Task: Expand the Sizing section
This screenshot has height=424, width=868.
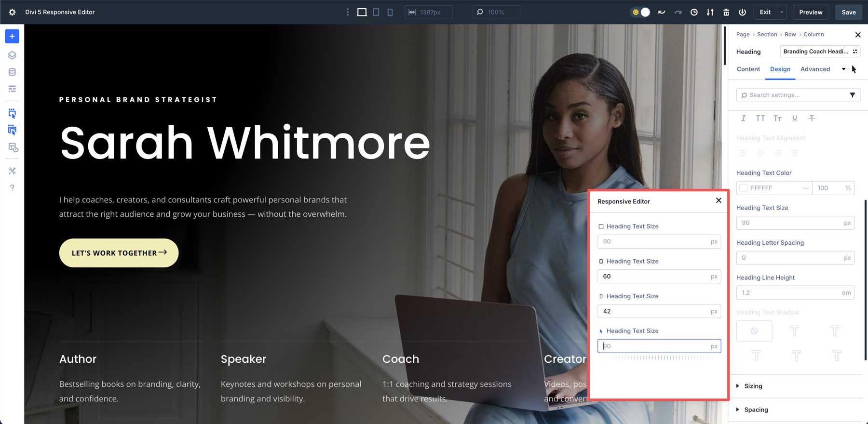Action: (753, 386)
